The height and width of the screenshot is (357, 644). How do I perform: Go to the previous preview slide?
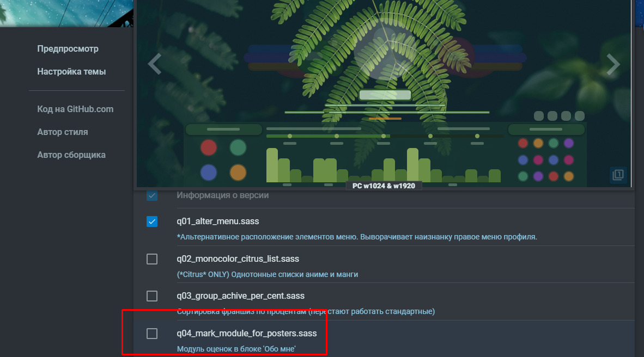click(x=155, y=64)
